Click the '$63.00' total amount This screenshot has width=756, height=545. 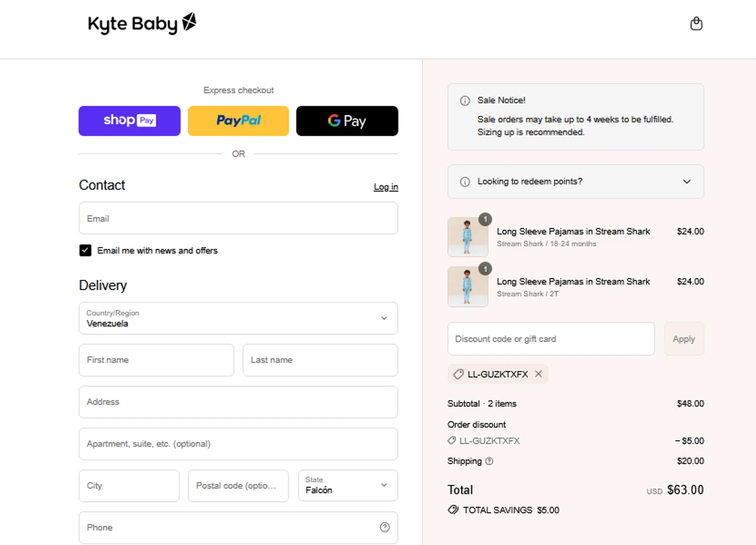click(685, 490)
